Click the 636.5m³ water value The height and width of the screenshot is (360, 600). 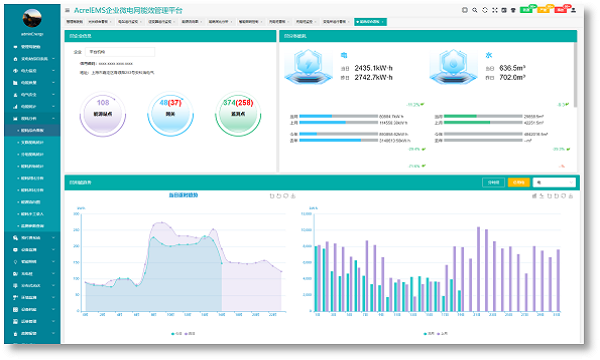pos(512,68)
